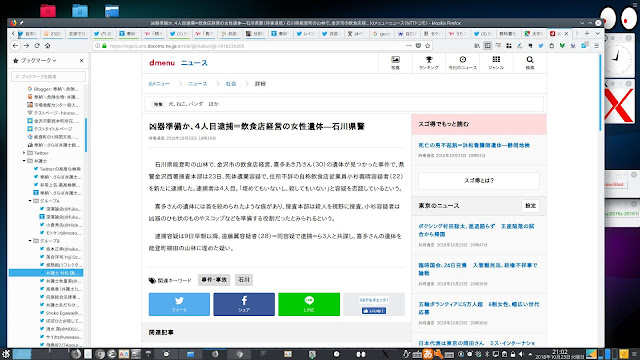Screen dimensions: 640x360
Task: Click the clock in the system tray
Action: (560, 354)
